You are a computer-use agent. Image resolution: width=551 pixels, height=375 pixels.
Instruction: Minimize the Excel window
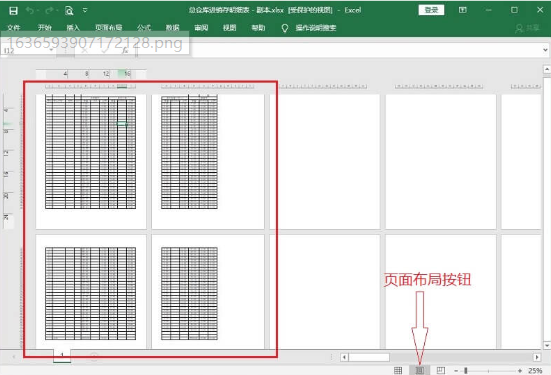click(x=488, y=10)
